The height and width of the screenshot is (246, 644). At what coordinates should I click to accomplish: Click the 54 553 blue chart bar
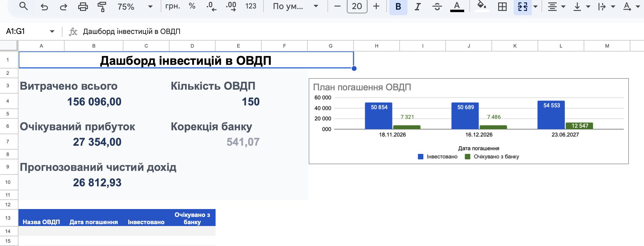551,115
